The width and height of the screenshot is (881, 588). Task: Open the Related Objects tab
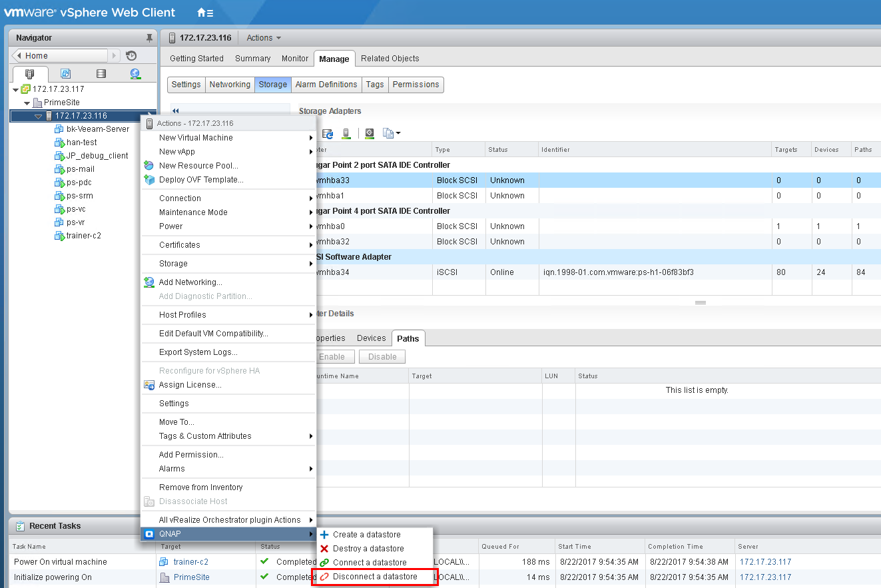[x=390, y=59]
